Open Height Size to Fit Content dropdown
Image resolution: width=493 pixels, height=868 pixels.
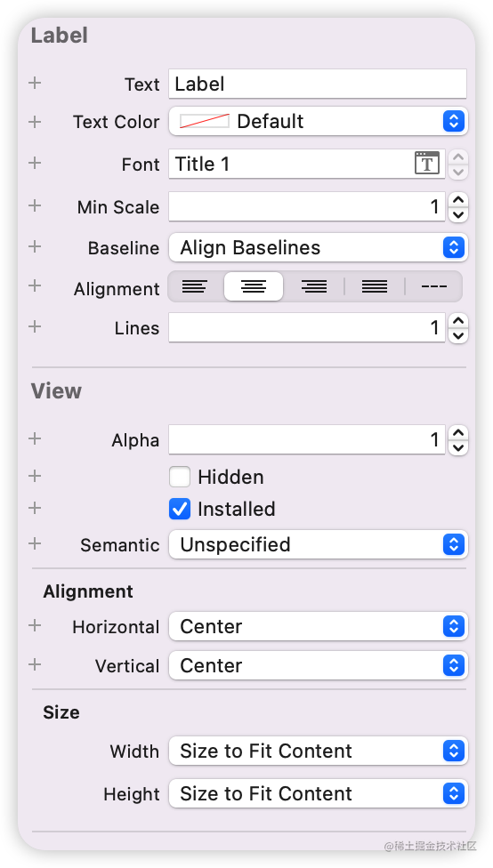(318, 793)
